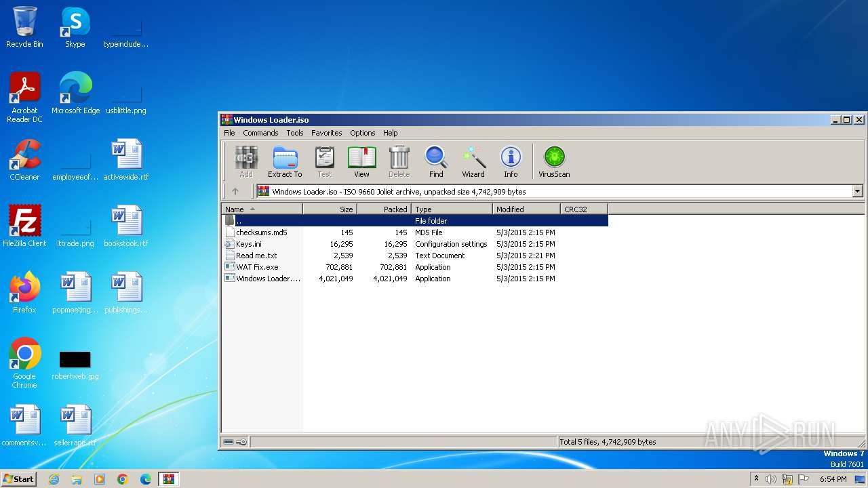Click the Windows Start button
The image size is (868, 488).
click(19, 479)
